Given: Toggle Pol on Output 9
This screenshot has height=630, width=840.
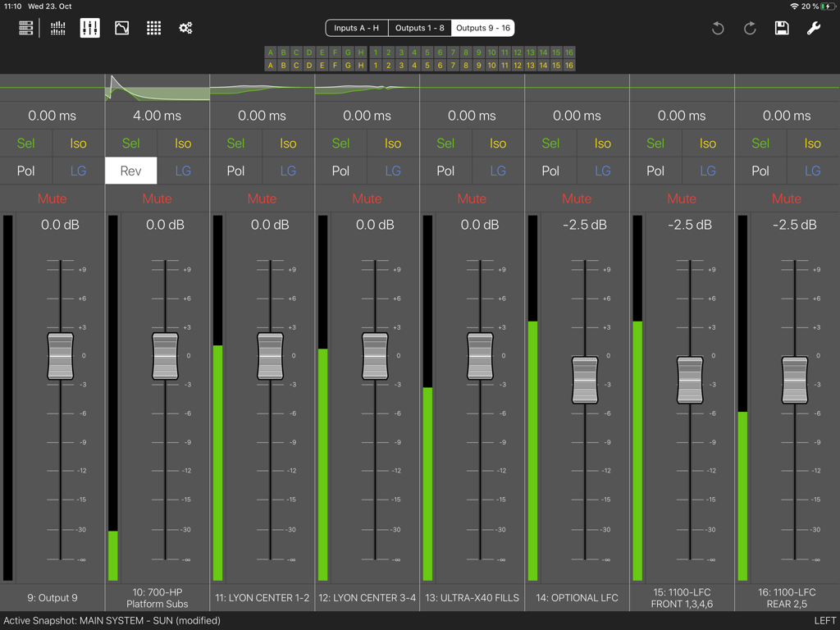Looking at the screenshot, I should 25,171.
